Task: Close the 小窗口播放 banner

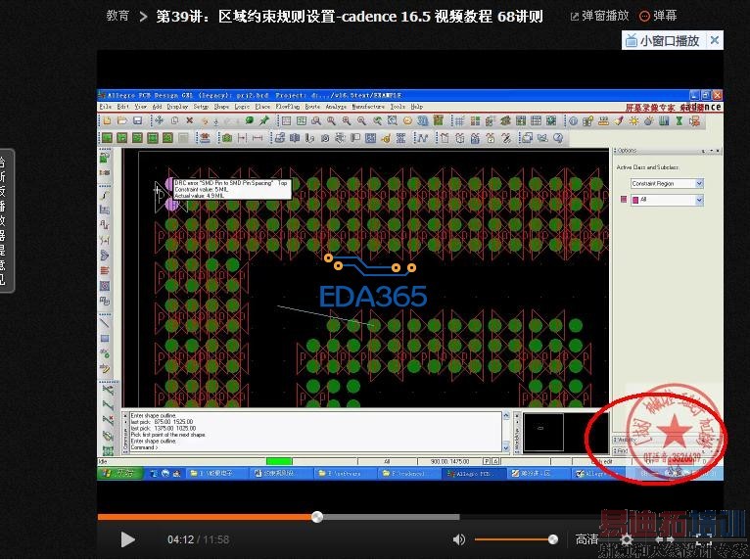Action: pos(715,41)
